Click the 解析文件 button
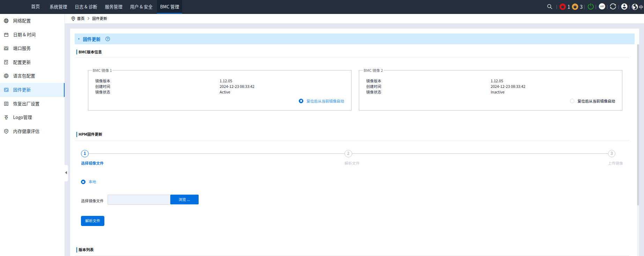Image resolution: width=644 pixels, height=256 pixels. (x=92, y=221)
